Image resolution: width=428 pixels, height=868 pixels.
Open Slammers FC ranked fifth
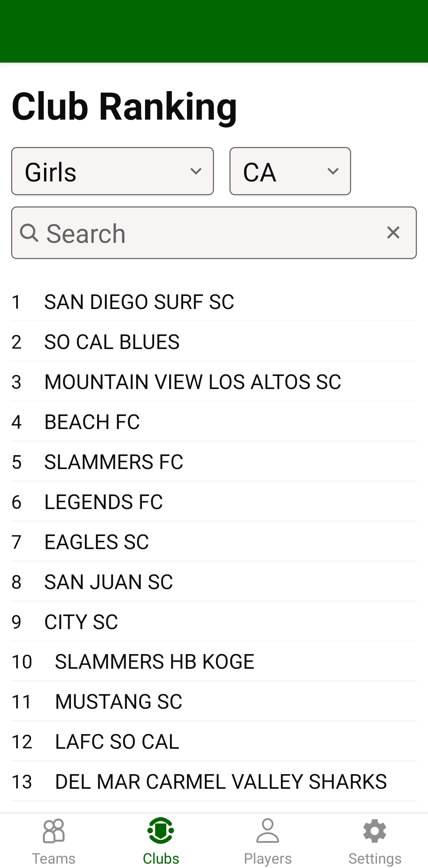coord(114,462)
